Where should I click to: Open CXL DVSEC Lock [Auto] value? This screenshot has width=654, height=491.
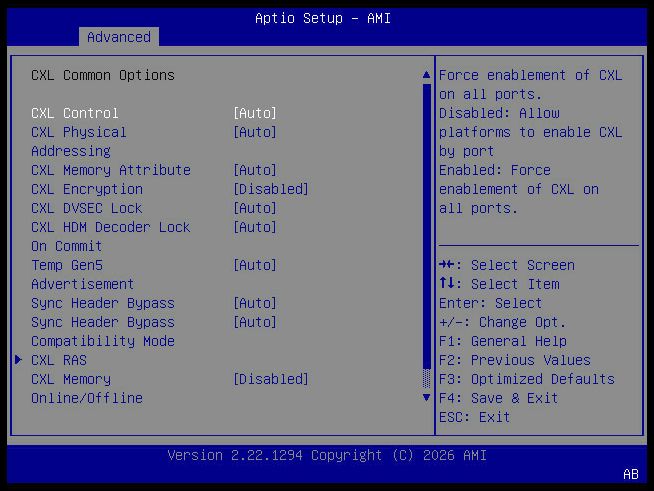[x=255, y=208]
